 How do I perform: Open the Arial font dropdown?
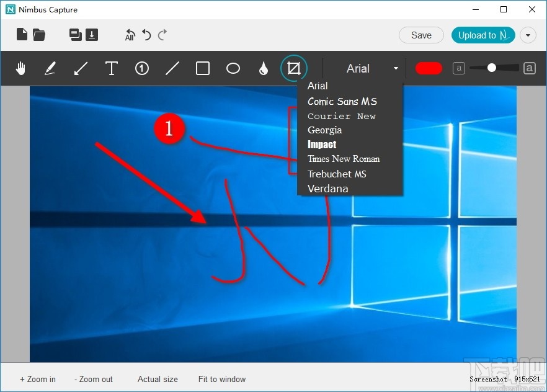(x=396, y=68)
